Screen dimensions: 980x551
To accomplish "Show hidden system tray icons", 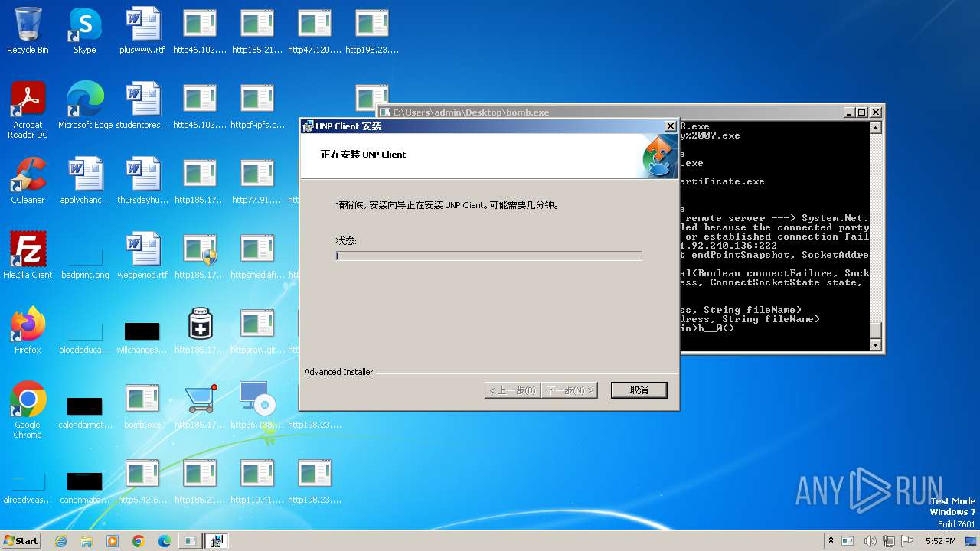I will [831, 541].
